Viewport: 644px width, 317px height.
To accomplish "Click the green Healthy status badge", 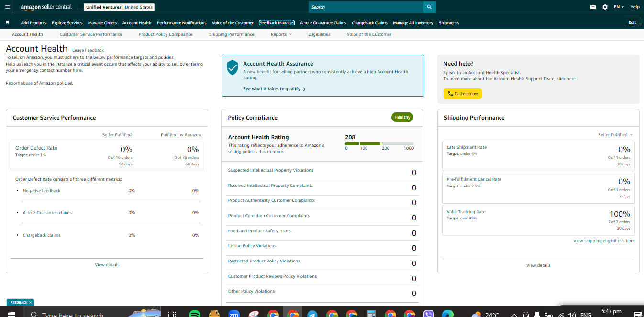I will [402, 117].
